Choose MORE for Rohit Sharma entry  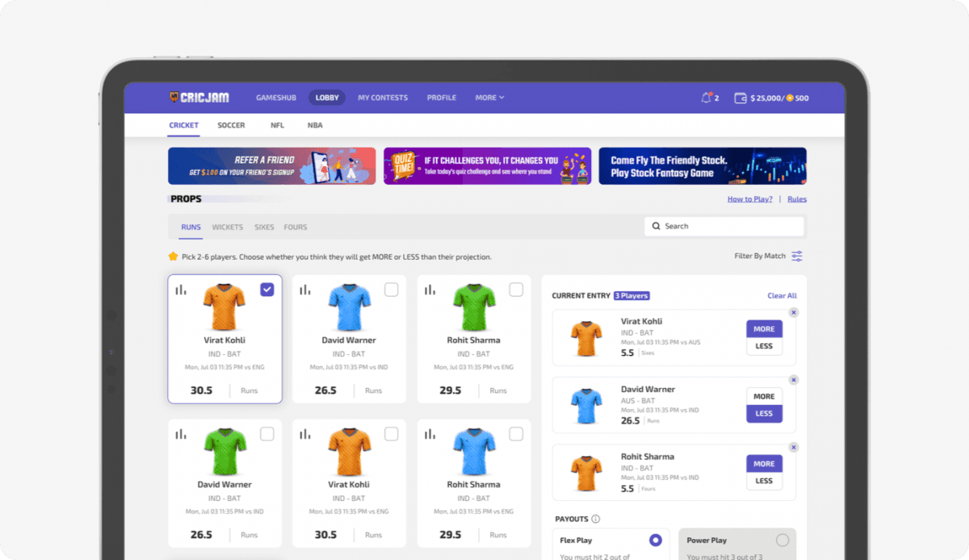(x=764, y=464)
